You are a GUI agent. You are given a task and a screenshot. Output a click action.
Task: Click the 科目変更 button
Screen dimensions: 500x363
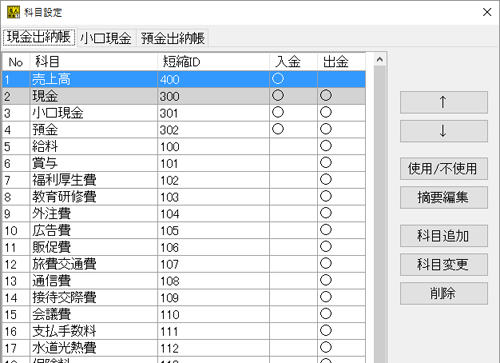[444, 265]
